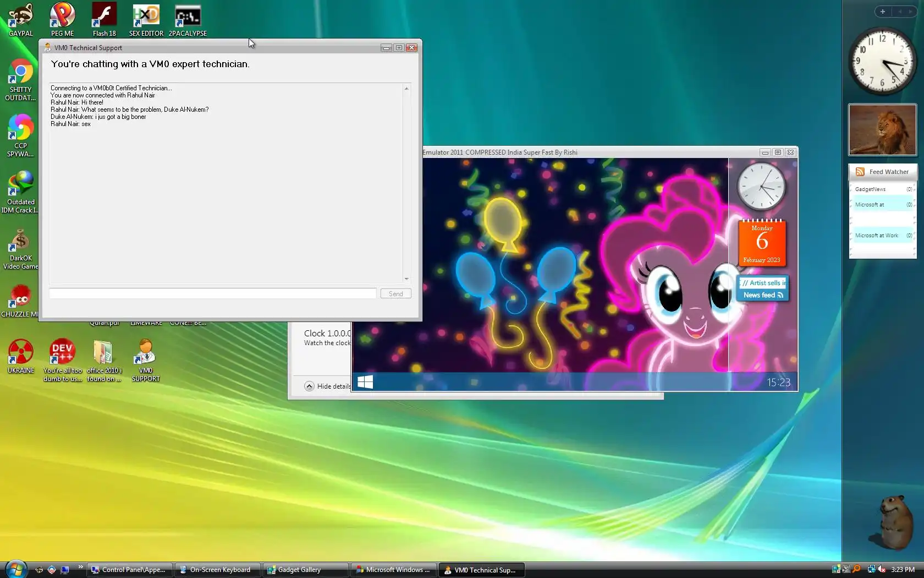Open the network tray icon
Screen dimensions: 924x578
click(871, 569)
